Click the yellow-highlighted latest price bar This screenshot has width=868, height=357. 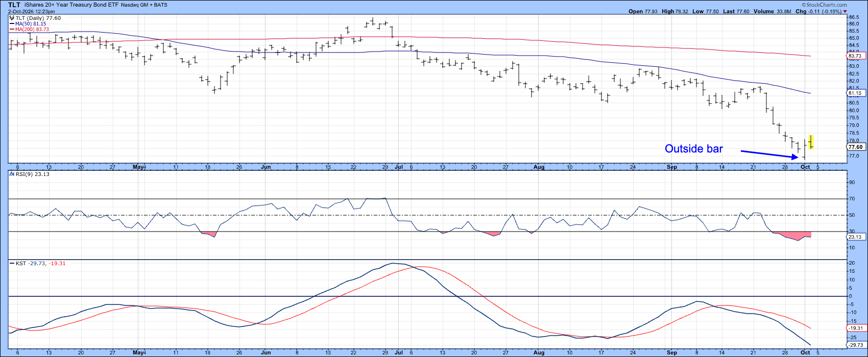[811, 142]
